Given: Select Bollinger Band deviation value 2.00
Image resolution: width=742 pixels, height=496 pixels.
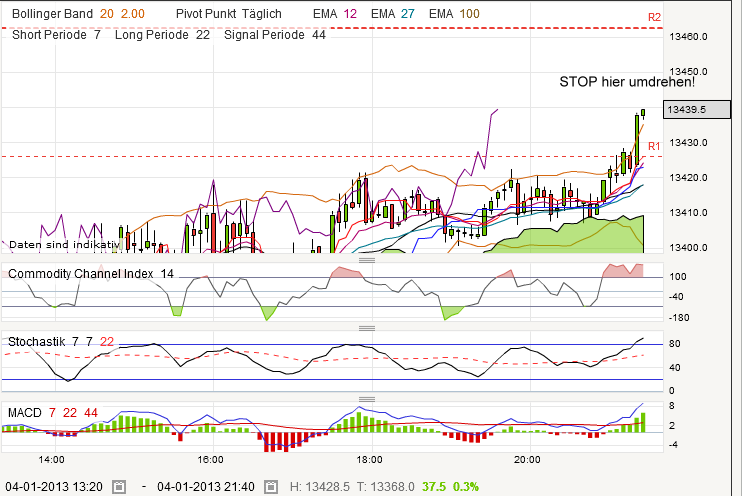Looking at the screenshot, I should pyautogui.click(x=132, y=14).
